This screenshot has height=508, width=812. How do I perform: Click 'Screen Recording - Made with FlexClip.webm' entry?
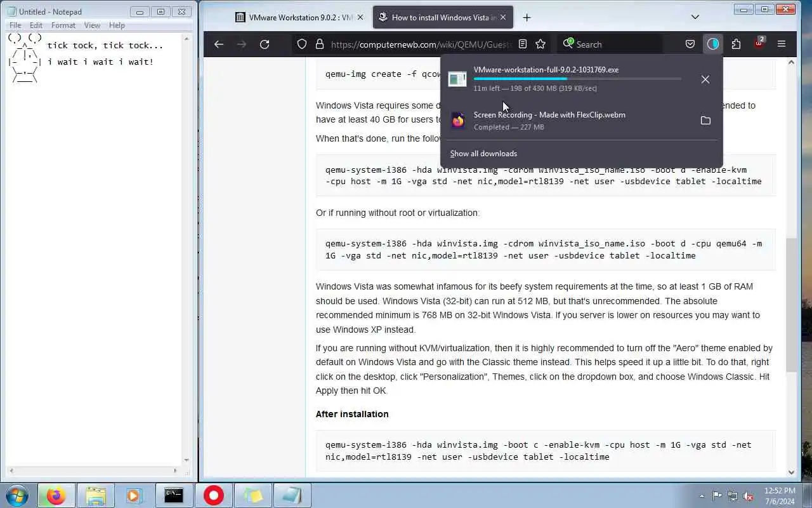549,115
